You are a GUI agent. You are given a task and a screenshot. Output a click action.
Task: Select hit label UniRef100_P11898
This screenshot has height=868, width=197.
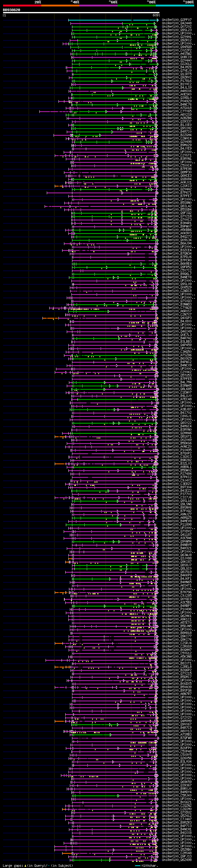click(176, 525)
